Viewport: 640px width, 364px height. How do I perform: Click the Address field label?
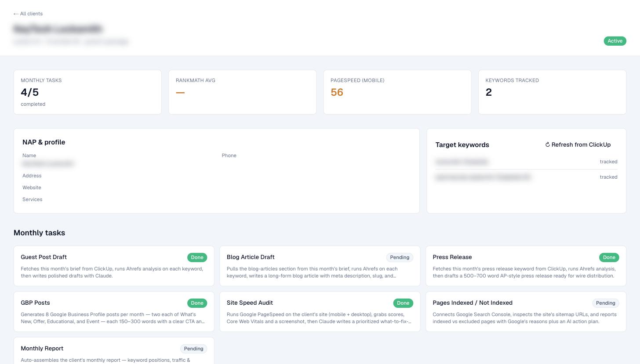(32, 176)
